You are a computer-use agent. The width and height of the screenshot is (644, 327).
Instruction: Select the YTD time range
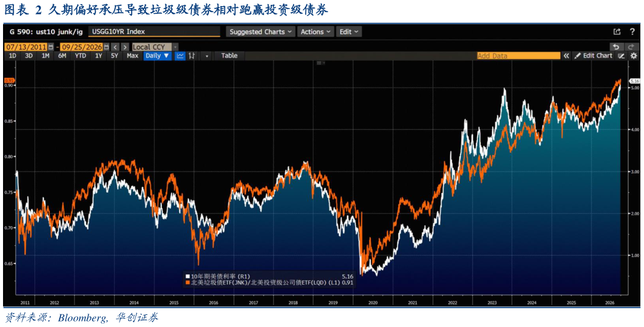click(80, 56)
